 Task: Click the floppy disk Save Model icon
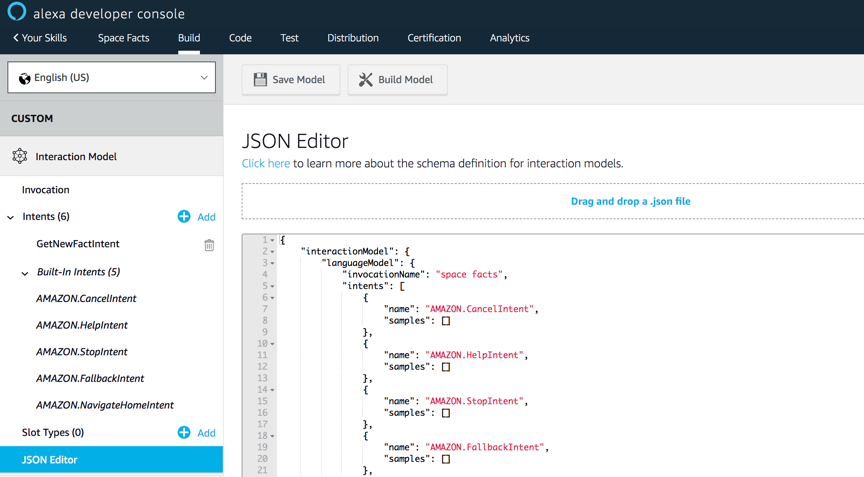260,80
